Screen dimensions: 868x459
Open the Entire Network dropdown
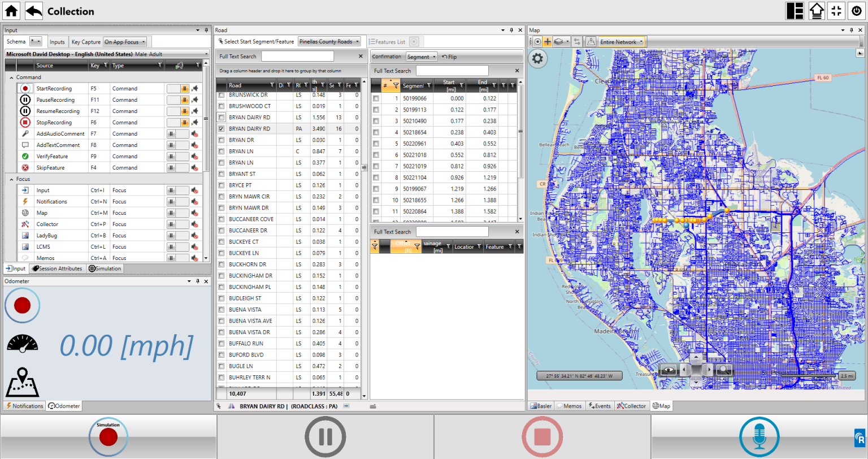coord(621,42)
